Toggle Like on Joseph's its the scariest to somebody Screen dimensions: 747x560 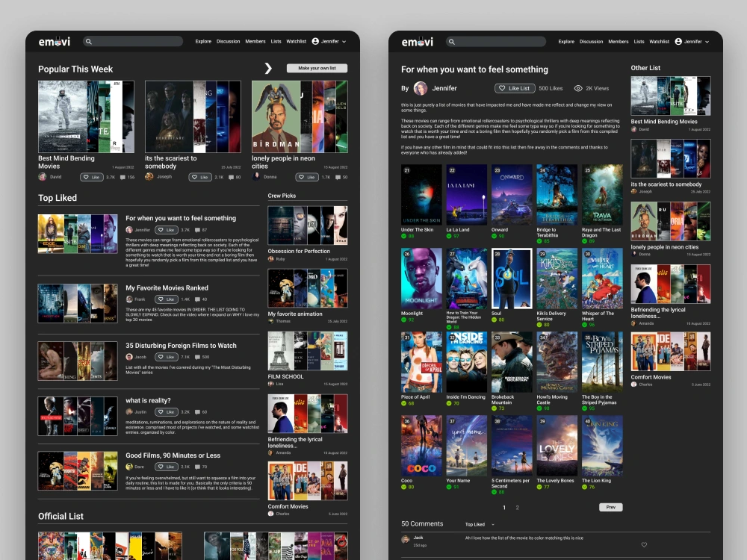point(200,177)
